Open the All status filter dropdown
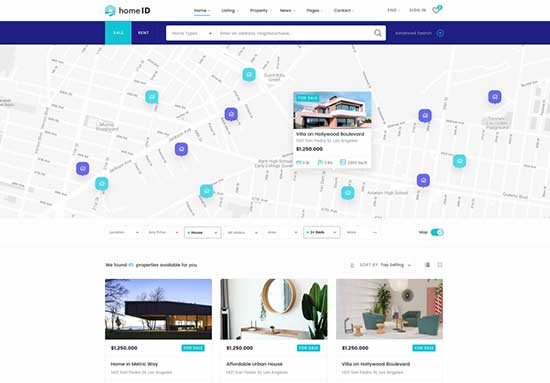Image resolution: width=550 pixels, height=383 pixels. pos(242,233)
